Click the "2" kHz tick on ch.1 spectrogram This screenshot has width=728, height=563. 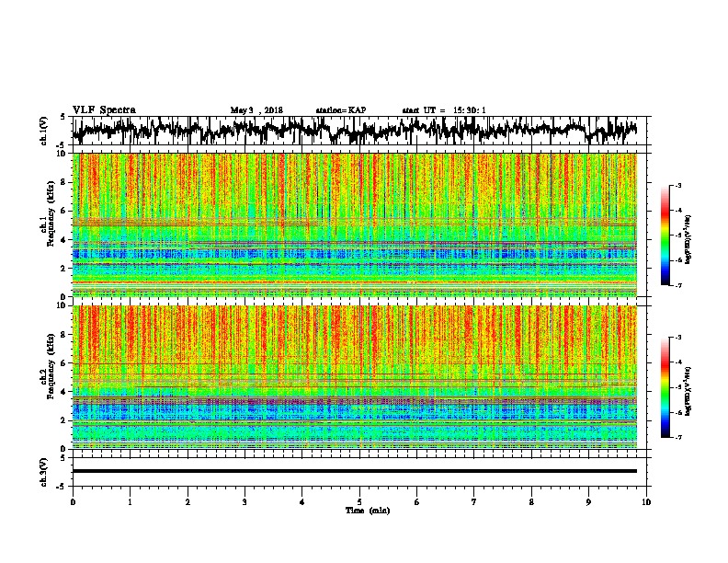point(64,269)
